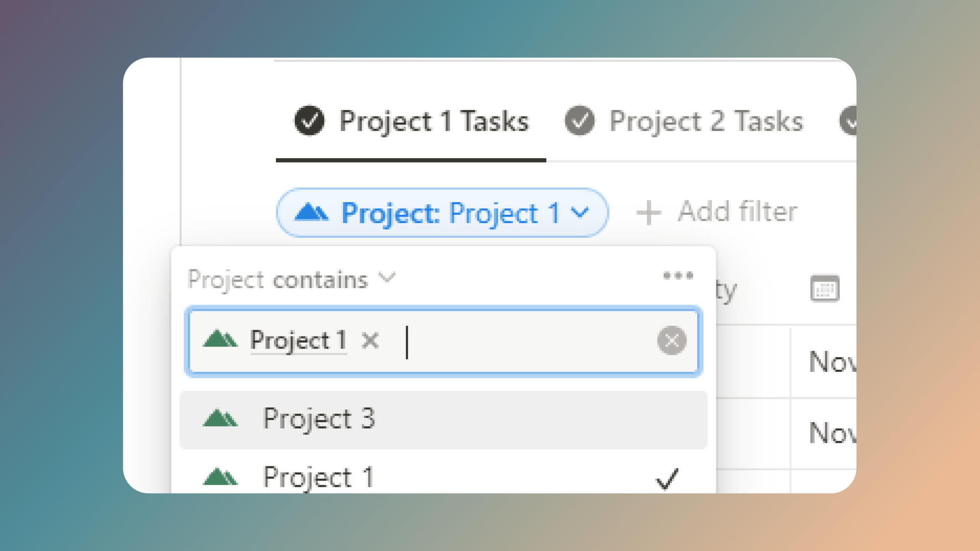Click the green mountain icon next to Project 3
This screenshot has height=551, width=980.
(221, 418)
